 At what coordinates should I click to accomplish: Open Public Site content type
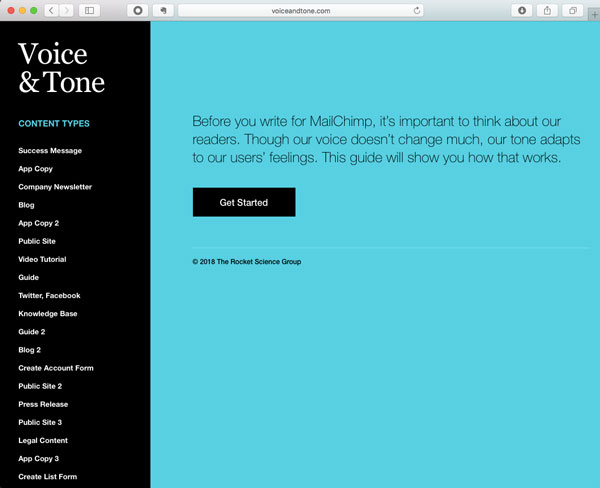tap(37, 241)
